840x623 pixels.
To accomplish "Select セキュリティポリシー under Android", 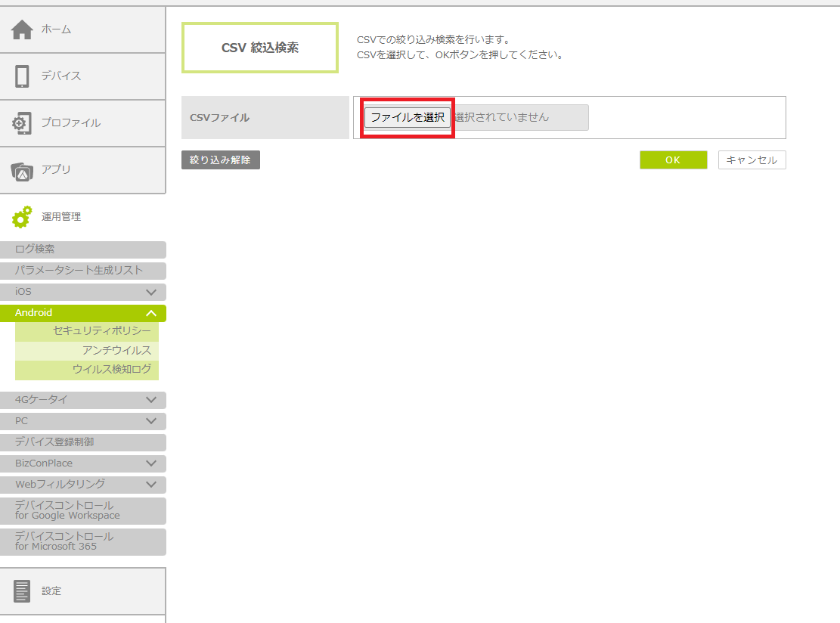I will click(x=101, y=331).
